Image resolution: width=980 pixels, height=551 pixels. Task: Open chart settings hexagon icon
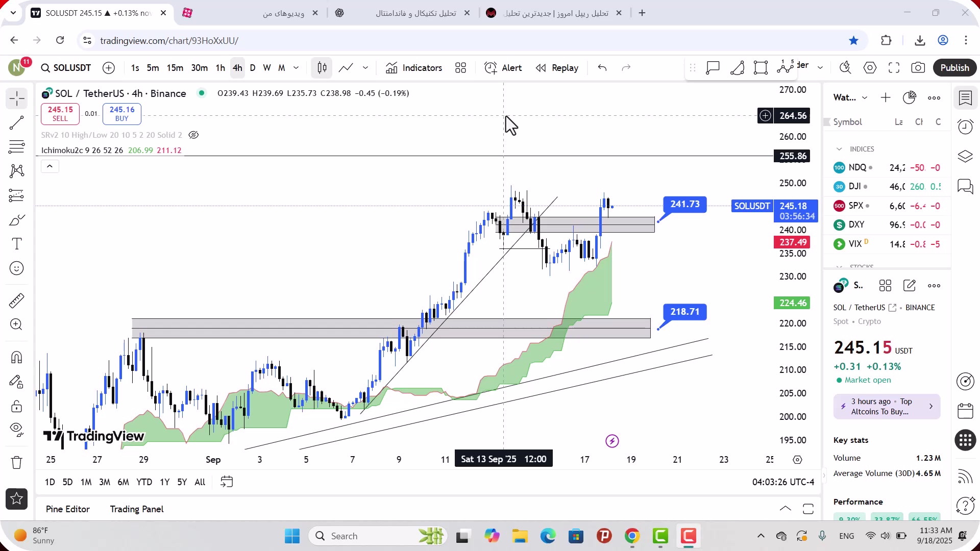coord(870,68)
